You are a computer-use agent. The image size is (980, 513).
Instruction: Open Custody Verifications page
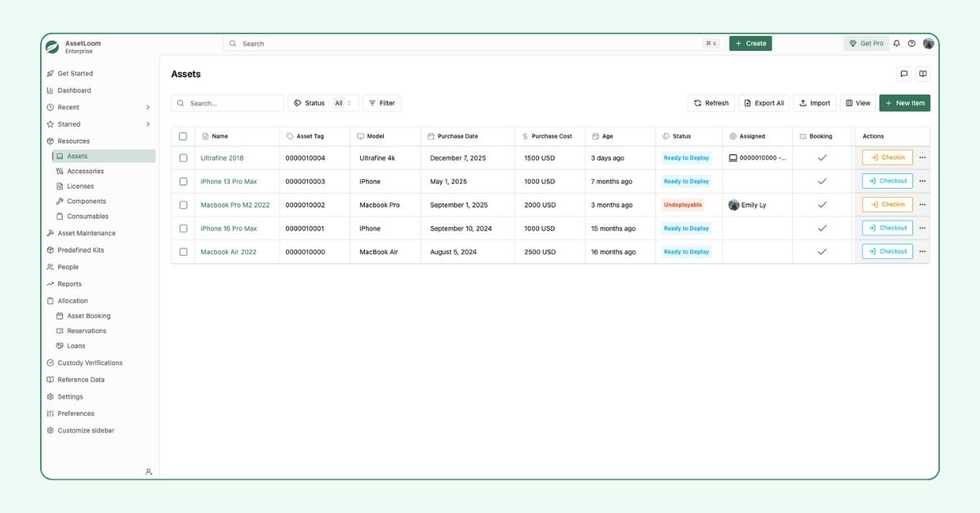pos(90,363)
